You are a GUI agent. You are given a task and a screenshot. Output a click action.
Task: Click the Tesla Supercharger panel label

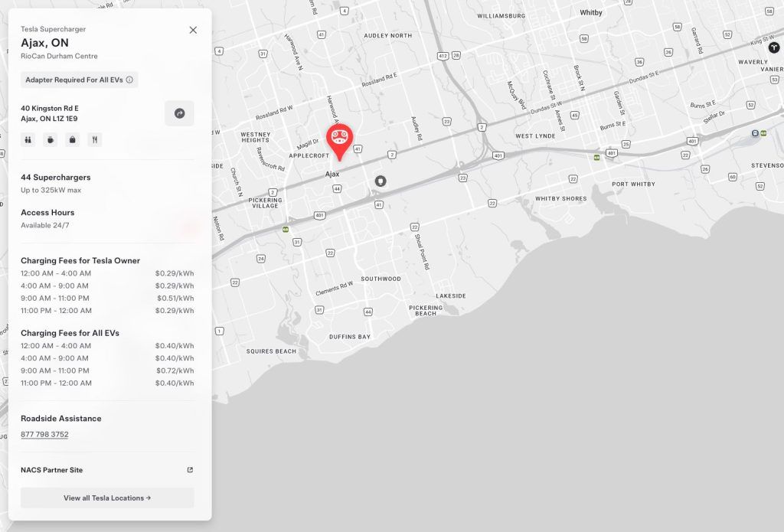click(53, 29)
